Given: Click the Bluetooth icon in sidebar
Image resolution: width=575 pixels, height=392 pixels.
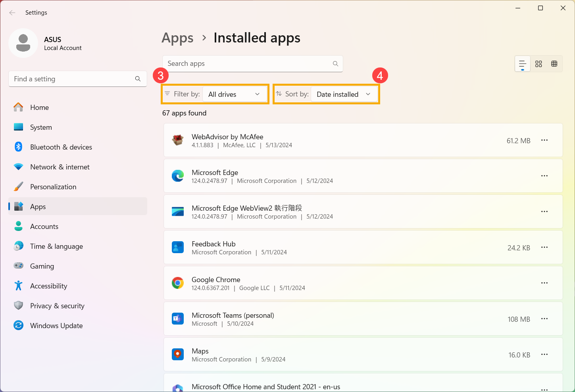Looking at the screenshot, I should pos(18,147).
